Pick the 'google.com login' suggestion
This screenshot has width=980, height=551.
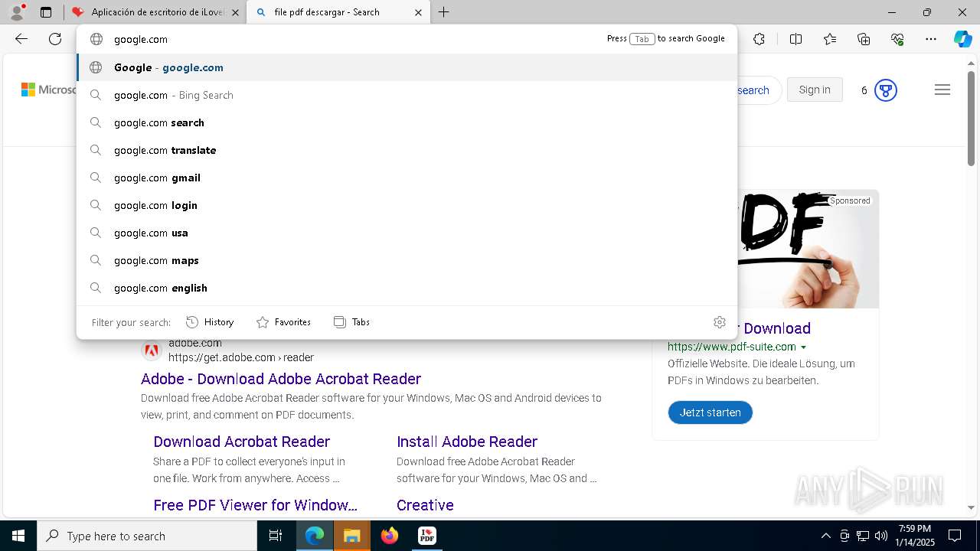407,205
